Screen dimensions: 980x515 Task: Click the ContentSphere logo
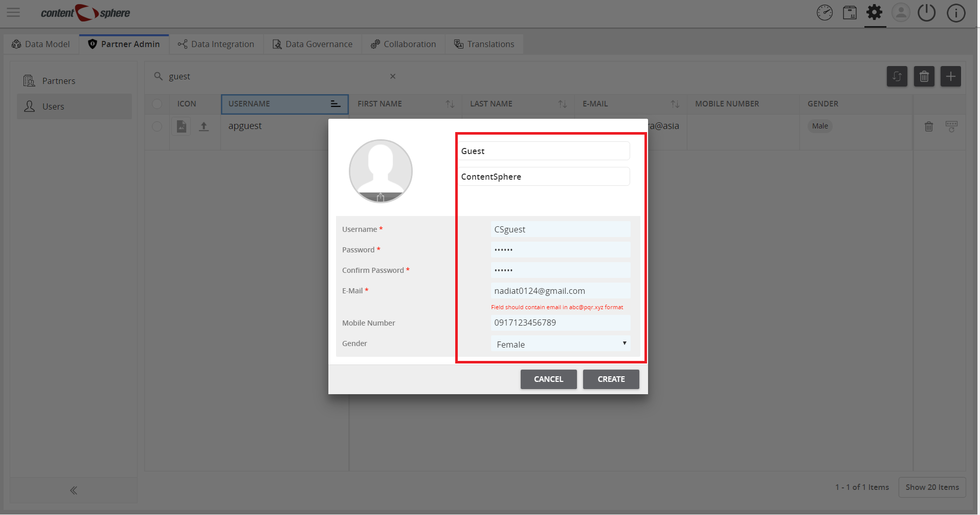pos(85,13)
